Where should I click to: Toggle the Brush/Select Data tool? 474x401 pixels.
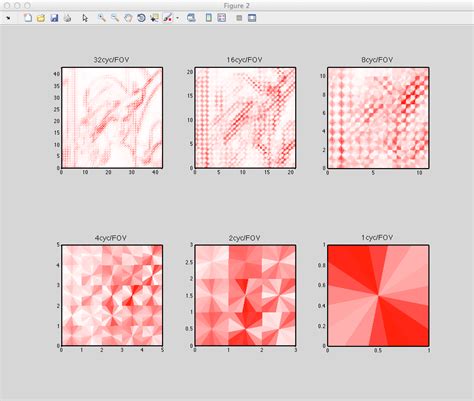tap(168, 18)
